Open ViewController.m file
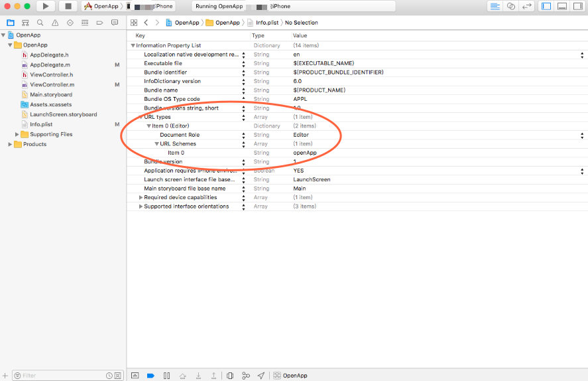Screen dimensions: 588x381 (x=52, y=85)
